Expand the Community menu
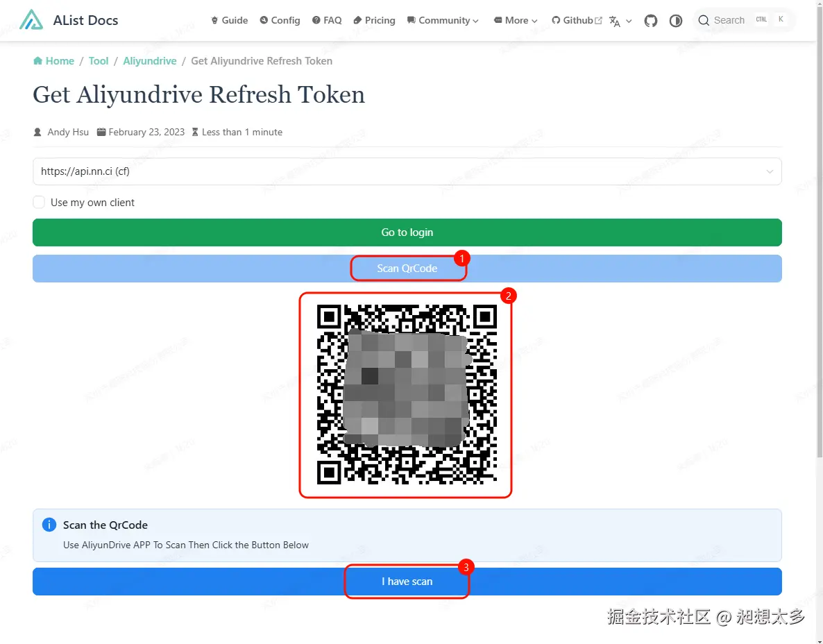The image size is (823, 644). (x=443, y=20)
